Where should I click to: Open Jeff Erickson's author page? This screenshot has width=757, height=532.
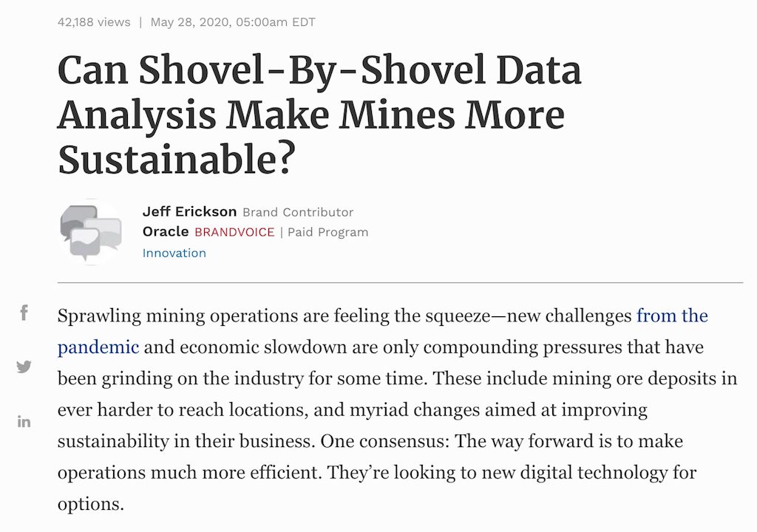[189, 212]
